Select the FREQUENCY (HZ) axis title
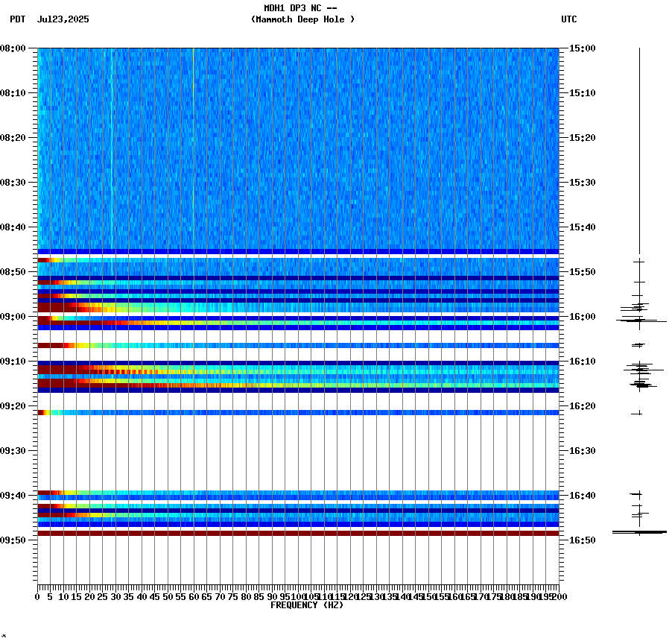Image resolution: width=672 pixels, height=644 pixels. (307, 604)
